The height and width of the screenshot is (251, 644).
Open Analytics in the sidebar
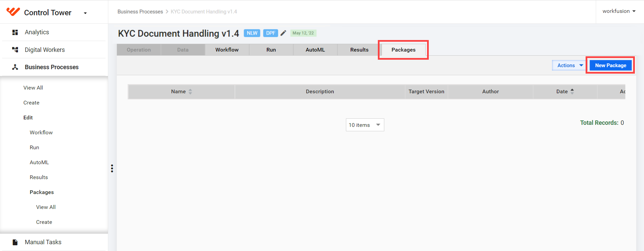(37, 32)
